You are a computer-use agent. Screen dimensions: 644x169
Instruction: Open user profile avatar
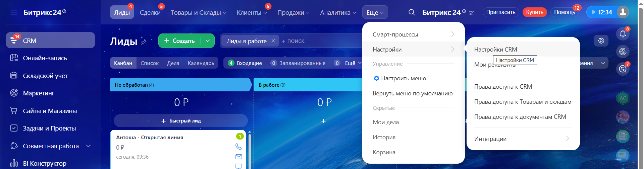(623, 12)
